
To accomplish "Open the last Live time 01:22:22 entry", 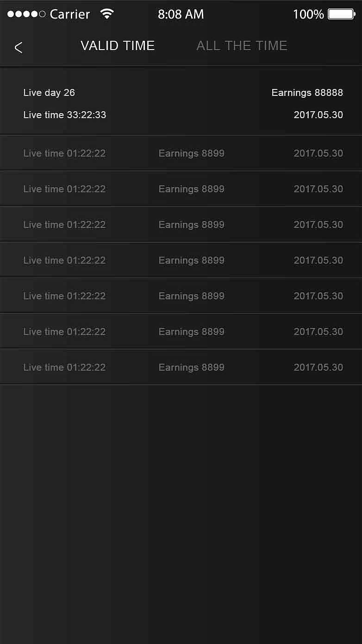I will (64, 367).
